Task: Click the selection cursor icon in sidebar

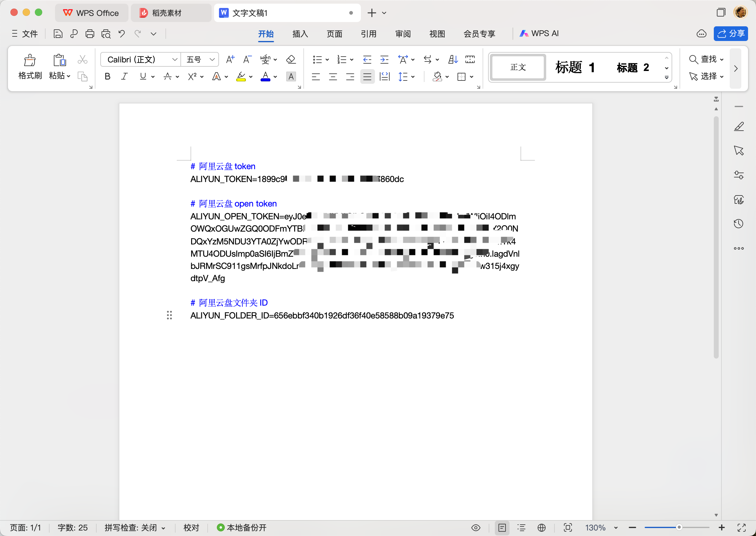Action: pyautogui.click(x=739, y=151)
